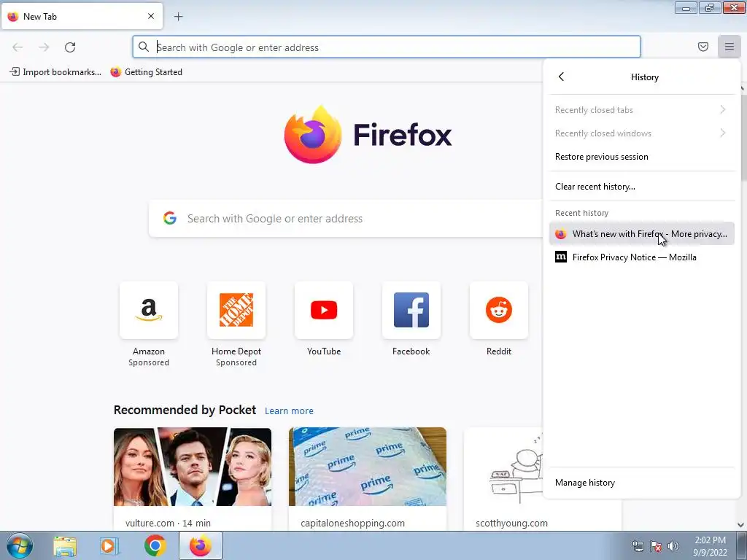Open the vulture.com Pocket story thumbnail

click(193, 467)
